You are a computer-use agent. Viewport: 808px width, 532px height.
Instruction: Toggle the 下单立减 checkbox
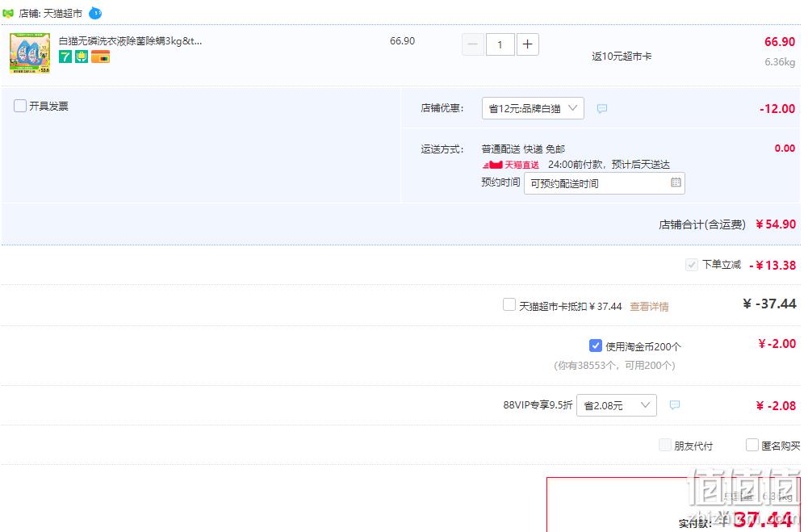point(692,265)
